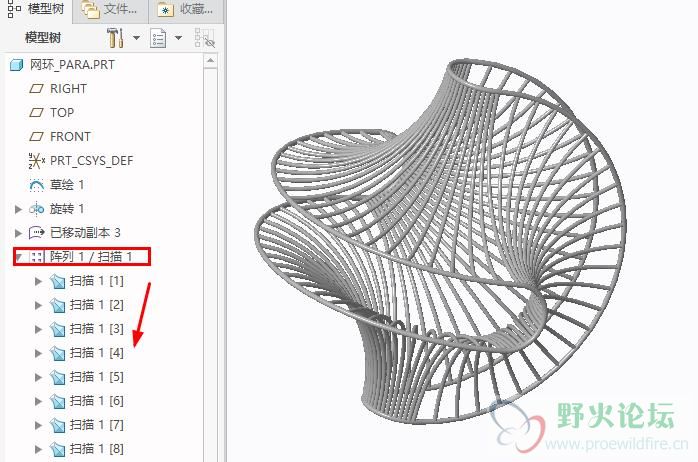This screenshot has width=698, height=462.
Task: Click the 旋转 1 revolve icon
Action: [x=37, y=208]
